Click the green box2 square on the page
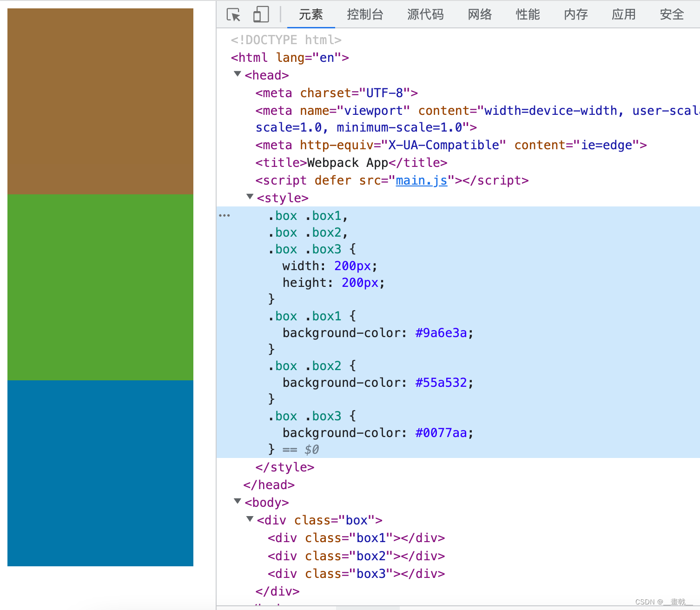The width and height of the screenshot is (700, 610). (x=100, y=287)
